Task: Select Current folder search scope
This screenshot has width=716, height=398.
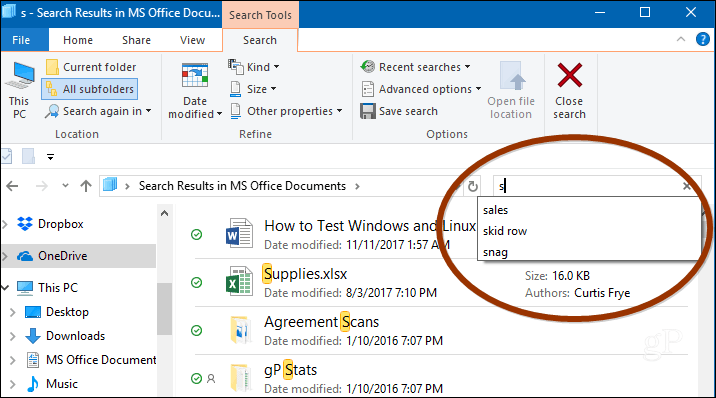Action: tap(91, 67)
